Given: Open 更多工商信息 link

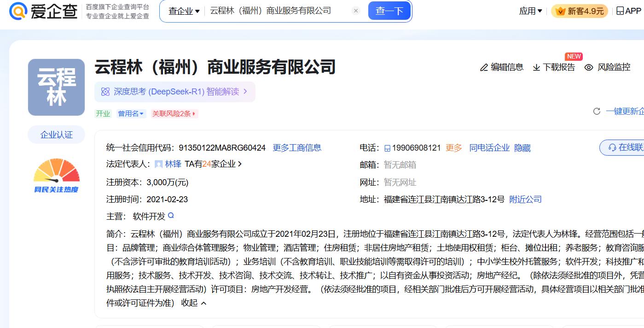Looking at the screenshot, I should (297, 148).
